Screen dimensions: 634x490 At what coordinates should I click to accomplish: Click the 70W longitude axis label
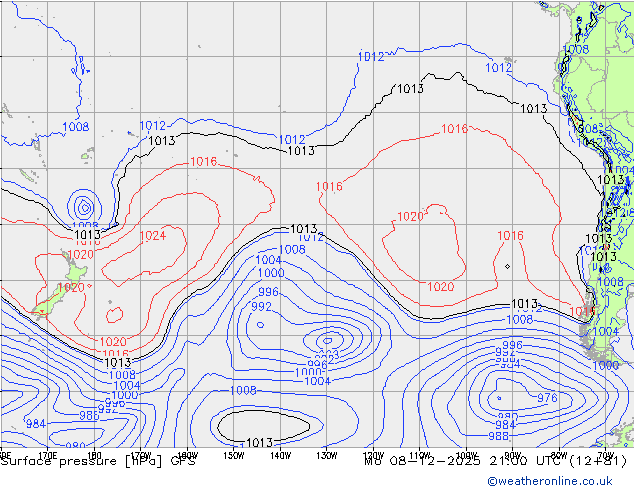(x=606, y=455)
